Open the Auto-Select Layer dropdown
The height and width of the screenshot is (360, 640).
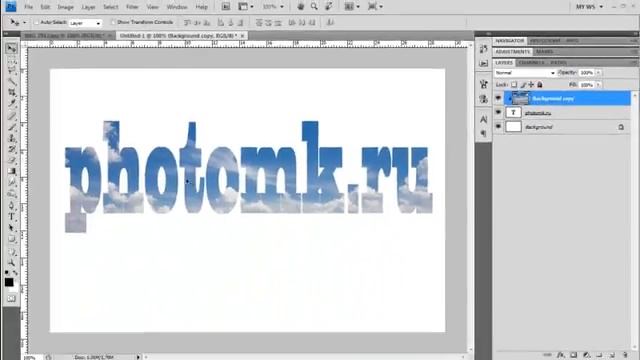pyautogui.click(x=85, y=23)
